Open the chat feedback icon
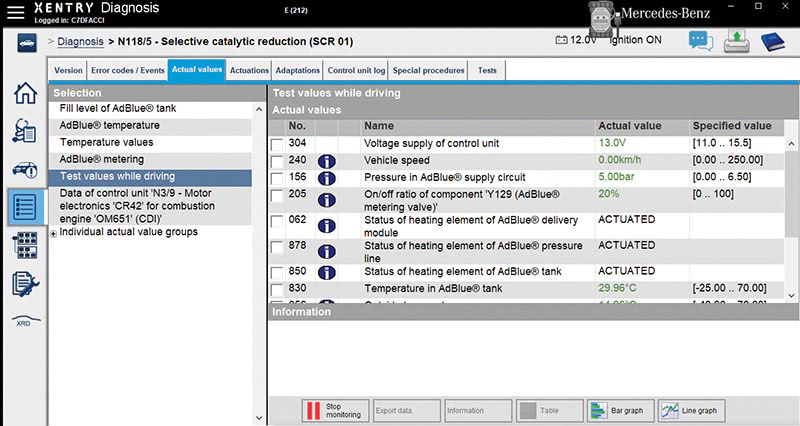 pos(701,41)
